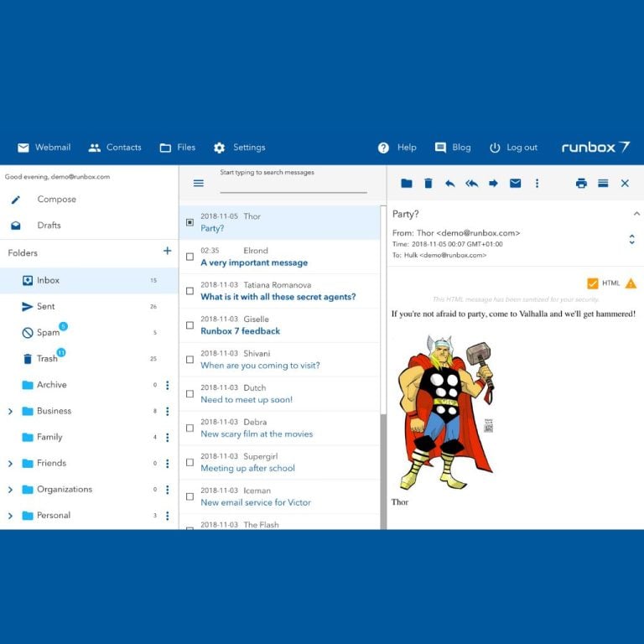Click the Drafts open-envelope icon
Screen dimensions: 644x644
(x=16, y=226)
